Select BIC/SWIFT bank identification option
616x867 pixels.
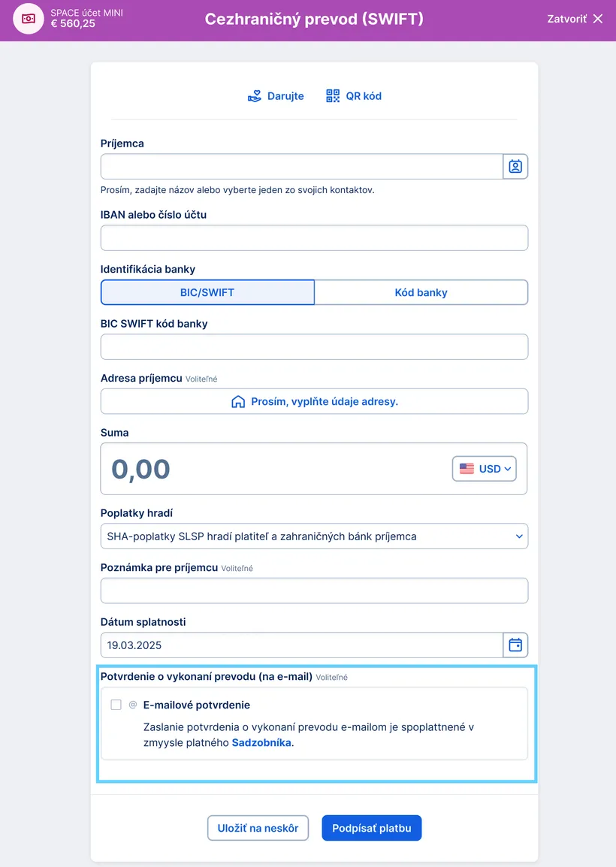click(x=207, y=292)
